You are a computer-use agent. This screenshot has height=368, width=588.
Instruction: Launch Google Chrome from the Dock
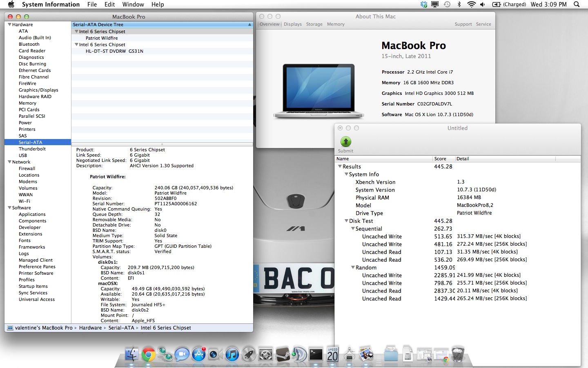coord(149,354)
